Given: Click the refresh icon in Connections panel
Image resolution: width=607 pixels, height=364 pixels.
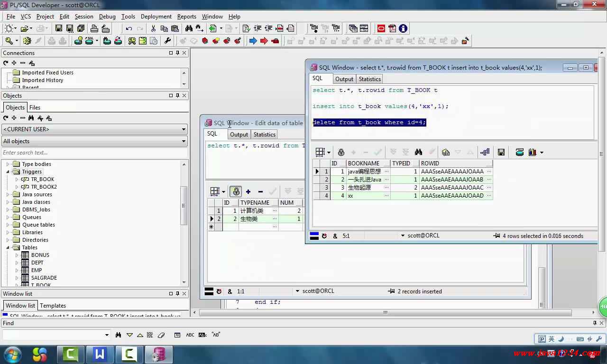Looking at the screenshot, I should [6, 63].
